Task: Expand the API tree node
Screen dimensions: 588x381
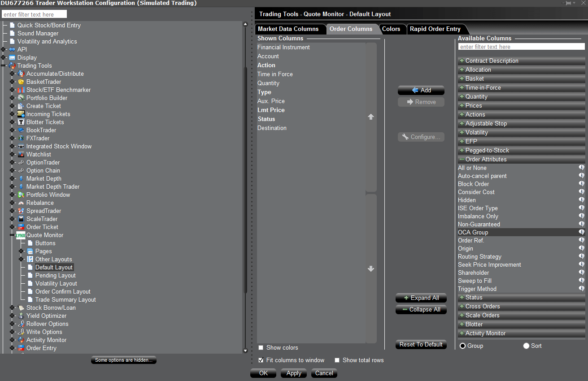Action: point(3,49)
